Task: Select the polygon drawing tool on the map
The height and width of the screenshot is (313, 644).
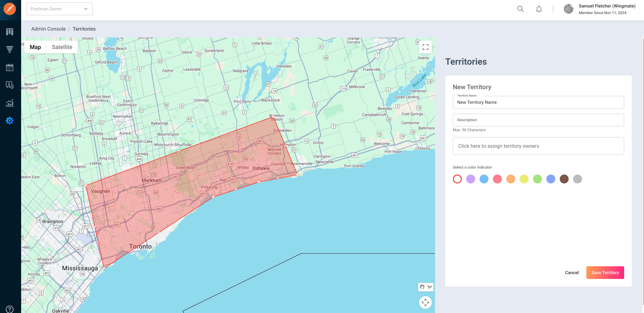Action: [430, 287]
